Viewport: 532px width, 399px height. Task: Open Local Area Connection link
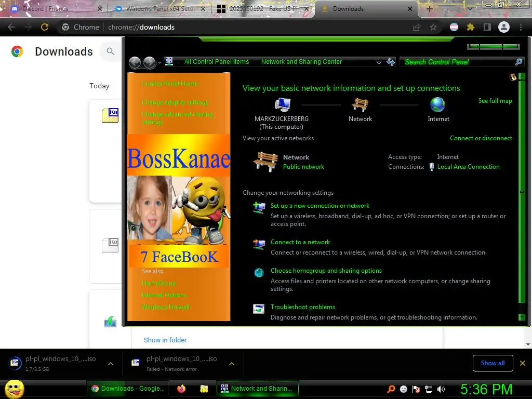point(468,167)
